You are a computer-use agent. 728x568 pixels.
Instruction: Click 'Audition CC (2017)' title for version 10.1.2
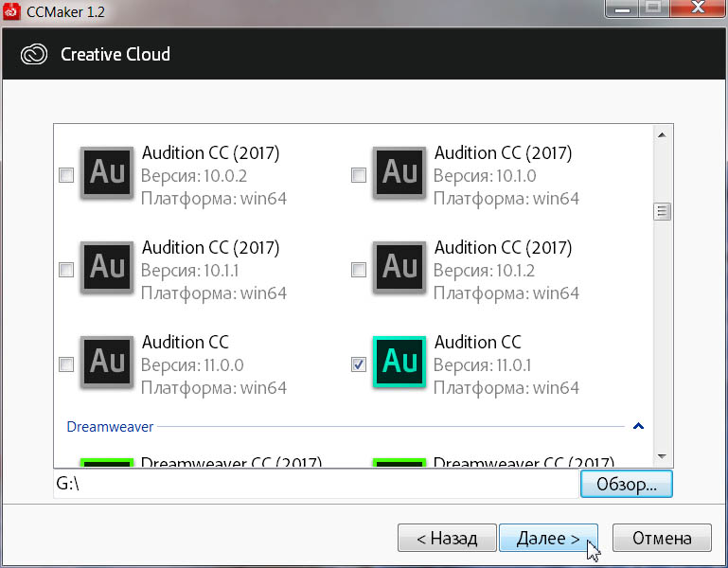point(504,247)
